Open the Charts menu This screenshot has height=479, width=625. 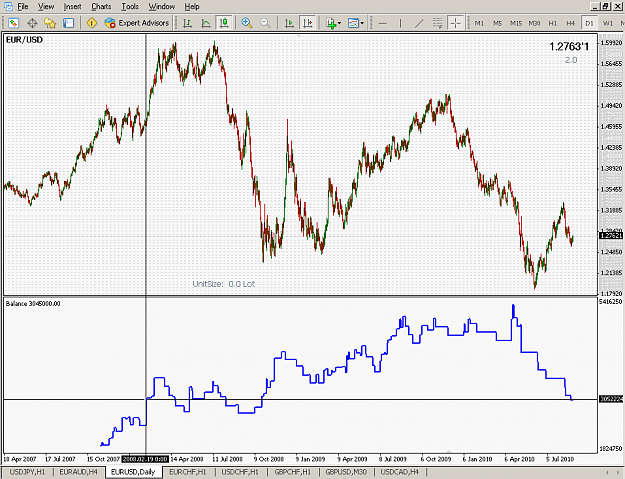101,6
